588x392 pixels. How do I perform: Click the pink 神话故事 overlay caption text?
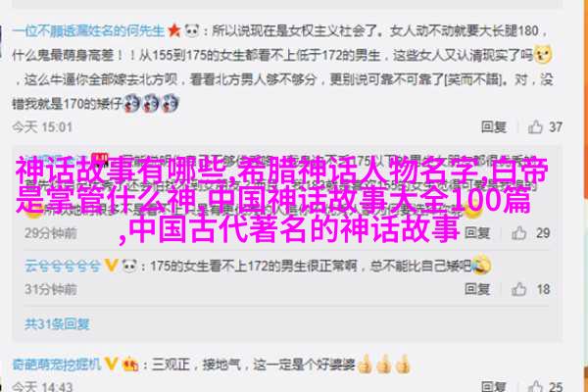(x=282, y=200)
